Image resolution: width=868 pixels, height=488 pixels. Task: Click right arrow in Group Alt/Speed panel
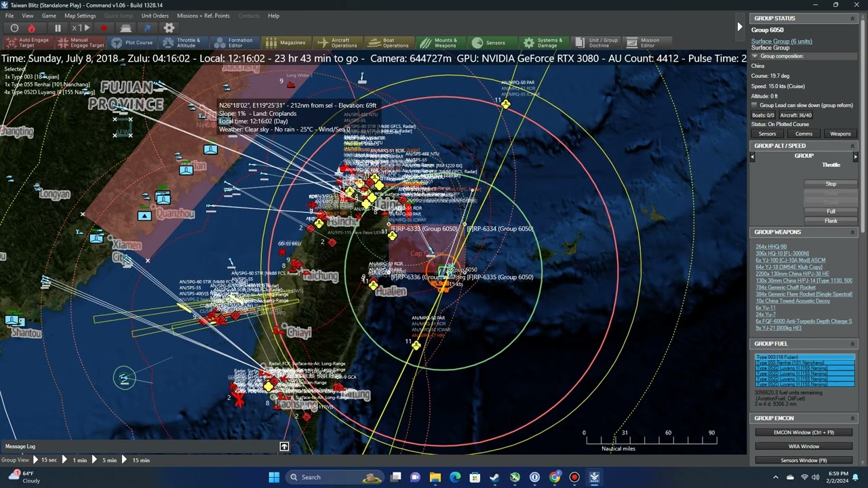855,157
